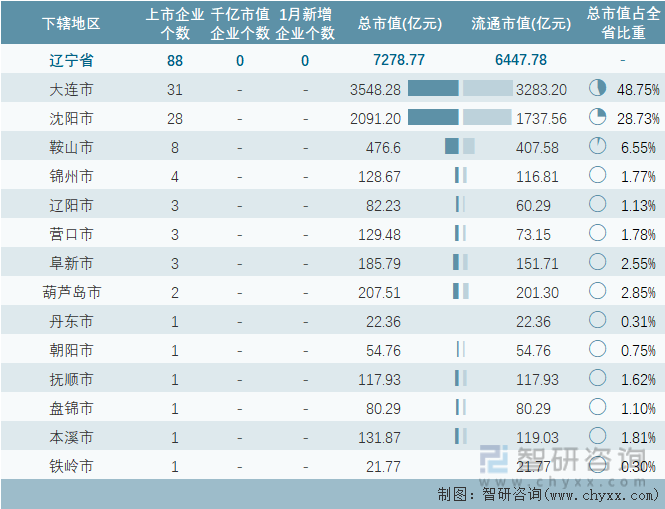Click the dark total-value bar for 沈阳市
This screenshot has height=509, width=665.
tap(433, 117)
